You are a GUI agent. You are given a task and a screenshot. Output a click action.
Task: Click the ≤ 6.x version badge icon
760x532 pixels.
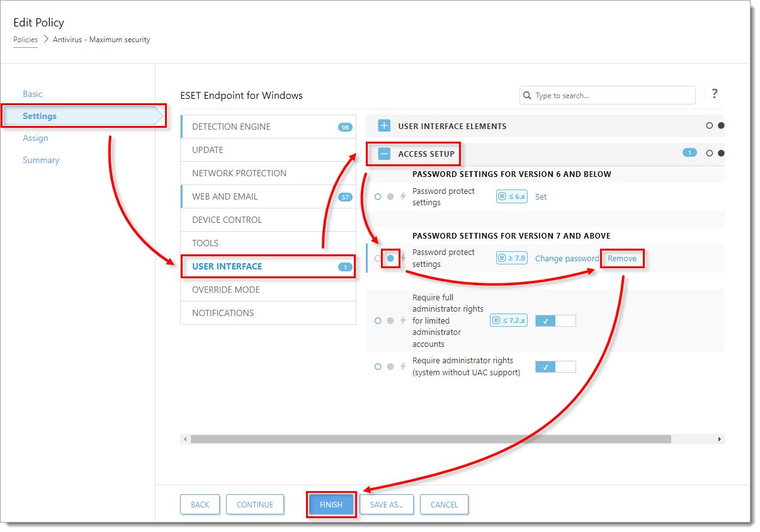(x=511, y=196)
